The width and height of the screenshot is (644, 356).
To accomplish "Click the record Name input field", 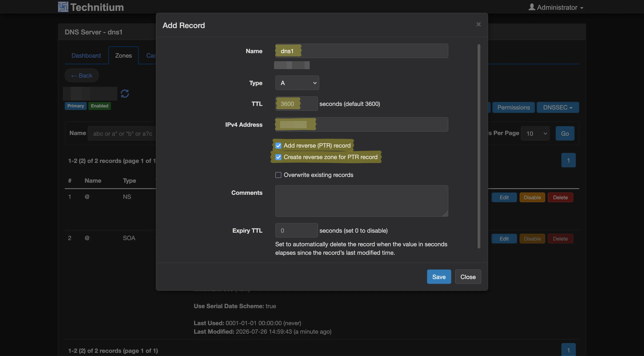I will [361, 51].
